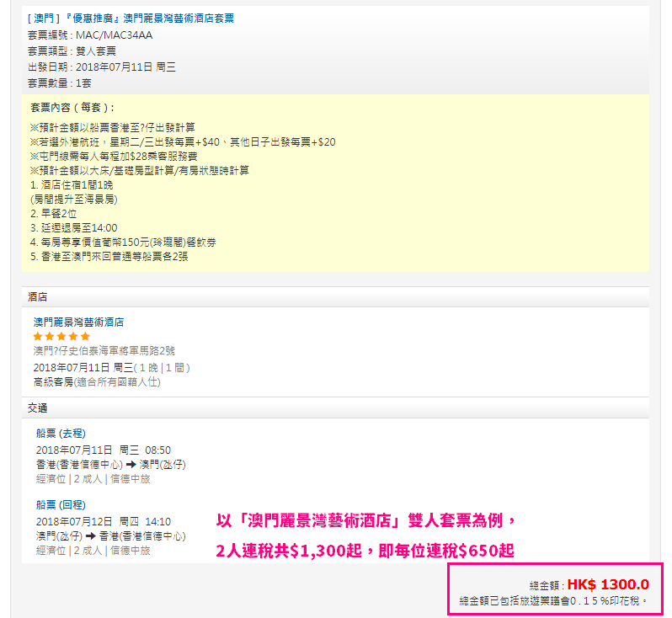Viewport: 672px width, 618px height.
Task: Click the package quantity 1套 line
Action: (x=59, y=83)
